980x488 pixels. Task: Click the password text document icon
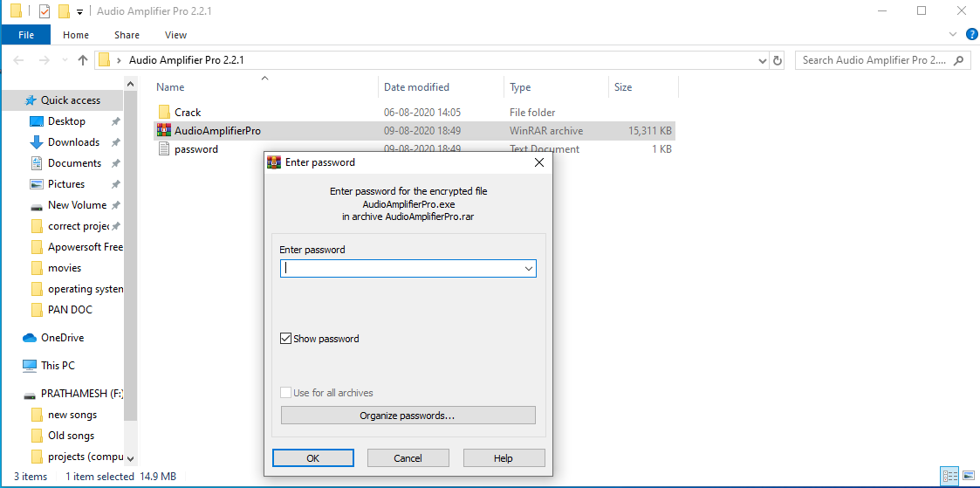pos(164,149)
